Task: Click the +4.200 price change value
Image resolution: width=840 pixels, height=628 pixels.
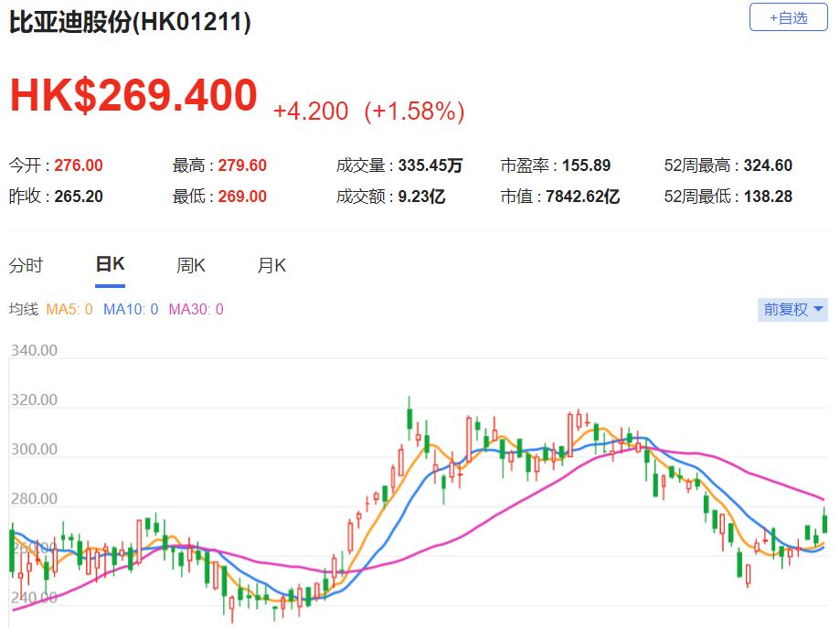Action: (311, 112)
